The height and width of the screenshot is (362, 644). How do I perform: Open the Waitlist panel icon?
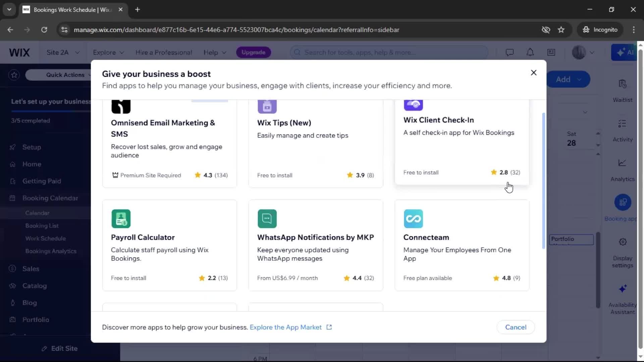623,84
